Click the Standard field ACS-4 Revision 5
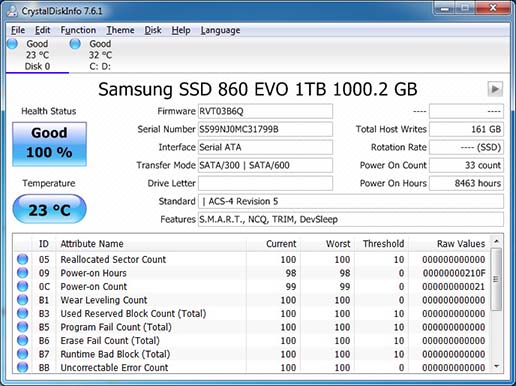The height and width of the screenshot is (386, 516). point(351,201)
